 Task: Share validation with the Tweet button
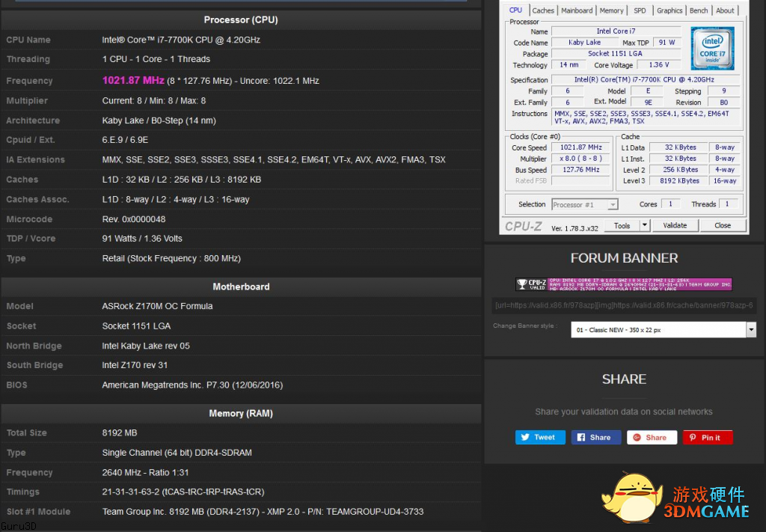540,437
